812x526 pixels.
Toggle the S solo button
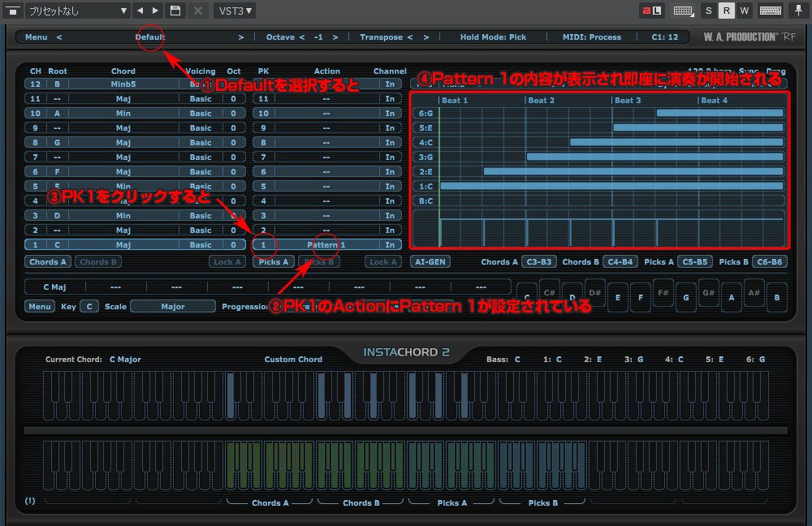point(708,11)
